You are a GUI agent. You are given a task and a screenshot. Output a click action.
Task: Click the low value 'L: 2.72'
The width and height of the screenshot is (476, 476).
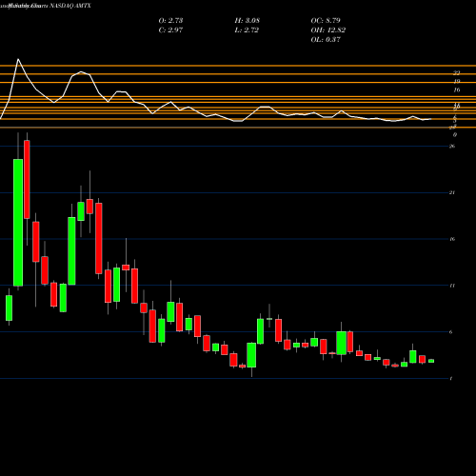(x=247, y=30)
